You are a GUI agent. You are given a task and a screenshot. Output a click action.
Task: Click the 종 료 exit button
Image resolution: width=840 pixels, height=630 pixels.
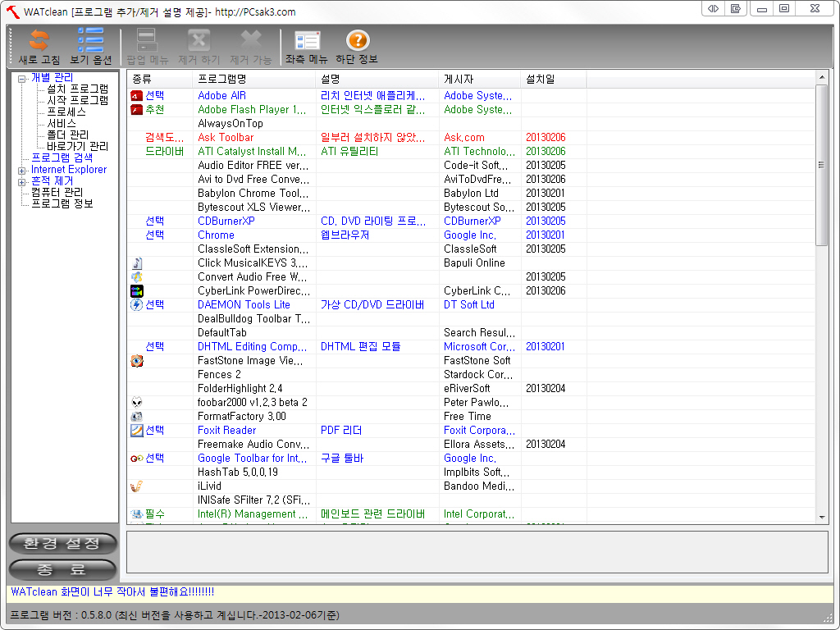(x=62, y=569)
